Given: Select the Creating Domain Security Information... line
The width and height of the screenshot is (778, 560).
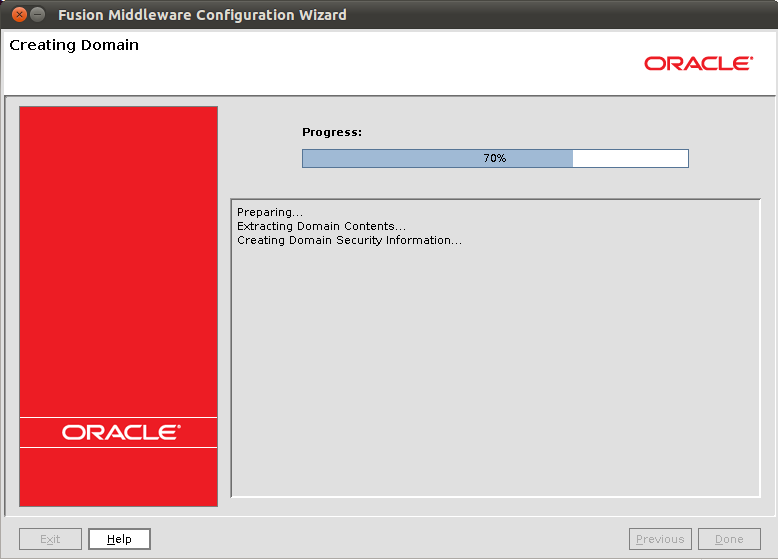Looking at the screenshot, I should pos(349,240).
